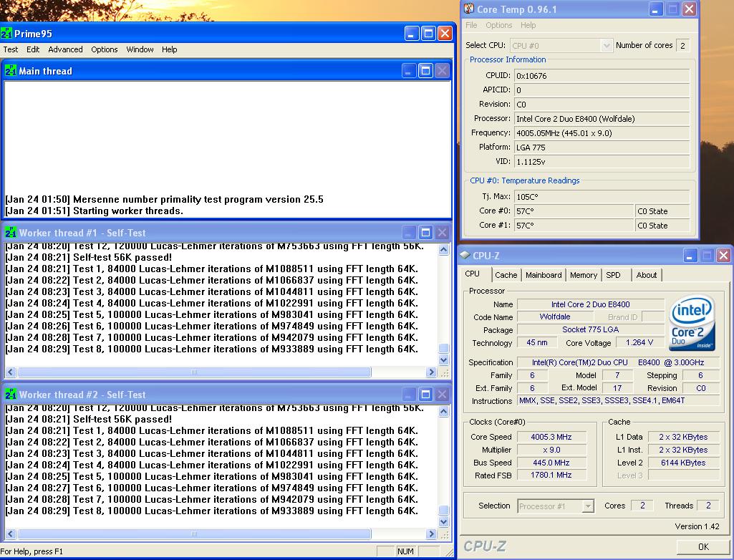The image size is (734, 560).
Task: Minimize the Main thread window
Action: [x=409, y=71]
